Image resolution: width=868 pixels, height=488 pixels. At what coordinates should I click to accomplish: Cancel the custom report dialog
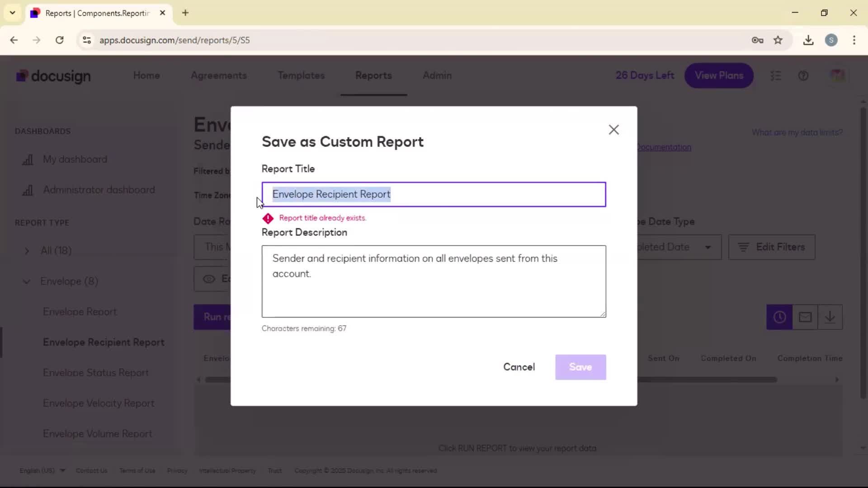coord(519,367)
